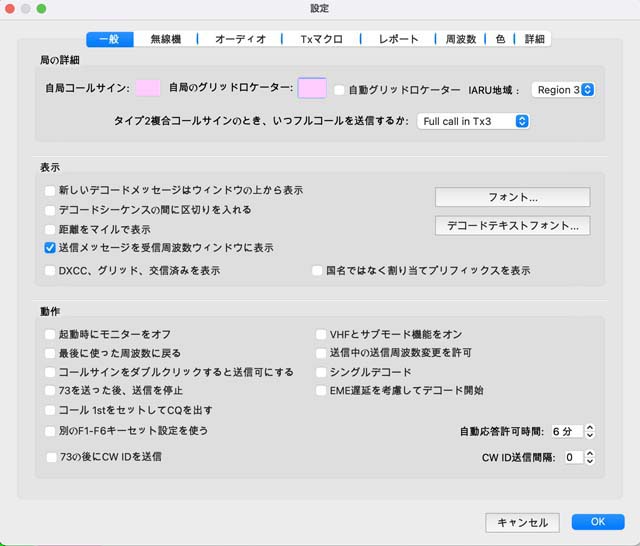Screen dimensions: 640x546
Task: Enable シングルデコード checkbox
Action: (x=321, y=372)
